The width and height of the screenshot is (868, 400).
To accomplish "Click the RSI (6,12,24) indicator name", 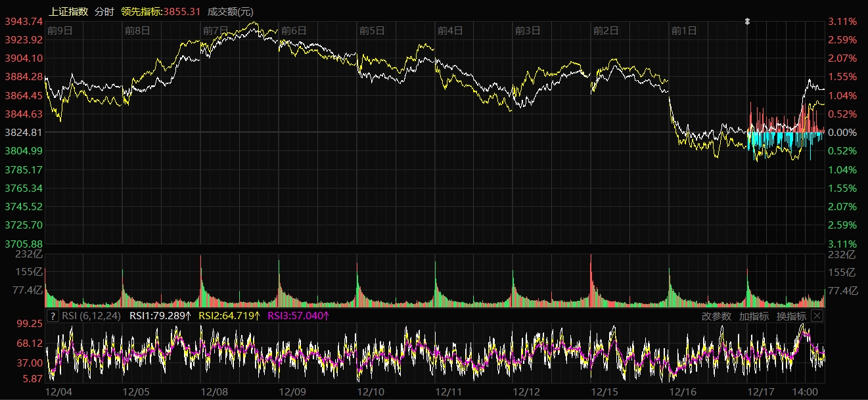I will pyautogui.click(x=91, y=316).
